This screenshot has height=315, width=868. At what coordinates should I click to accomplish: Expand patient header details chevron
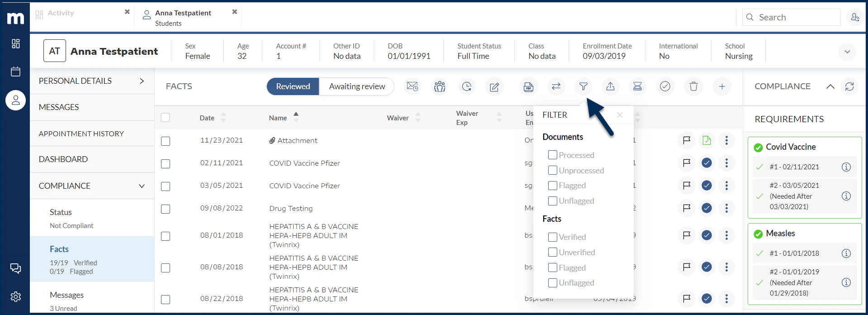[x=847, y=52]
